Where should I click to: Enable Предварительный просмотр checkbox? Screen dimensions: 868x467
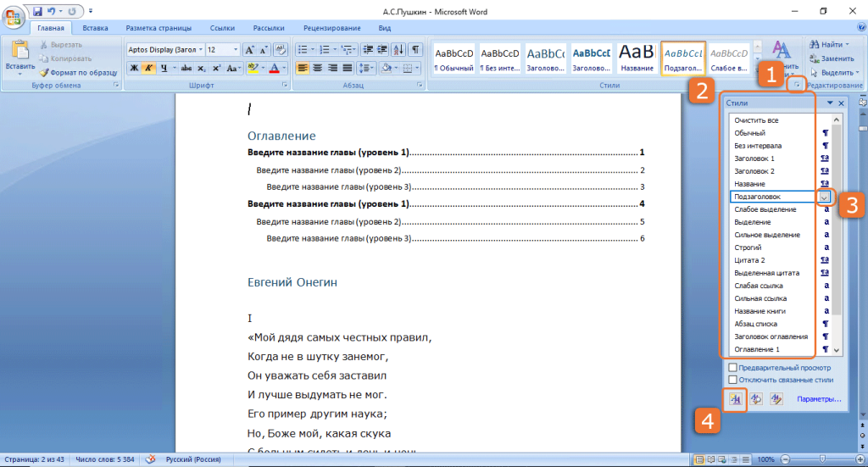coord(732,367)
